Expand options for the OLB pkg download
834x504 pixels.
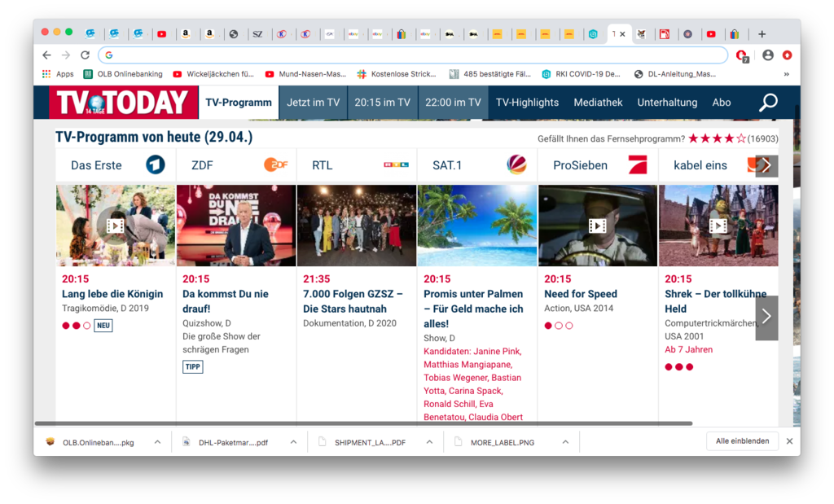[x=157, y=442]
